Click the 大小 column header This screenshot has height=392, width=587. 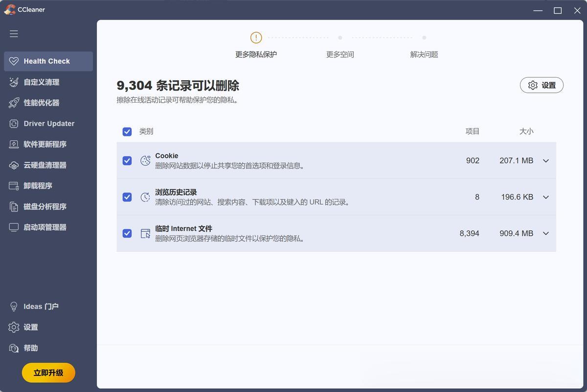click(x=526, y=131)
